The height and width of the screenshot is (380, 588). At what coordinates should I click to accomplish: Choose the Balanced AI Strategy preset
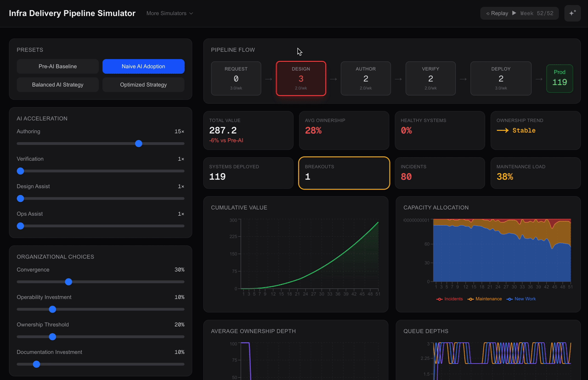coord(57,85)
